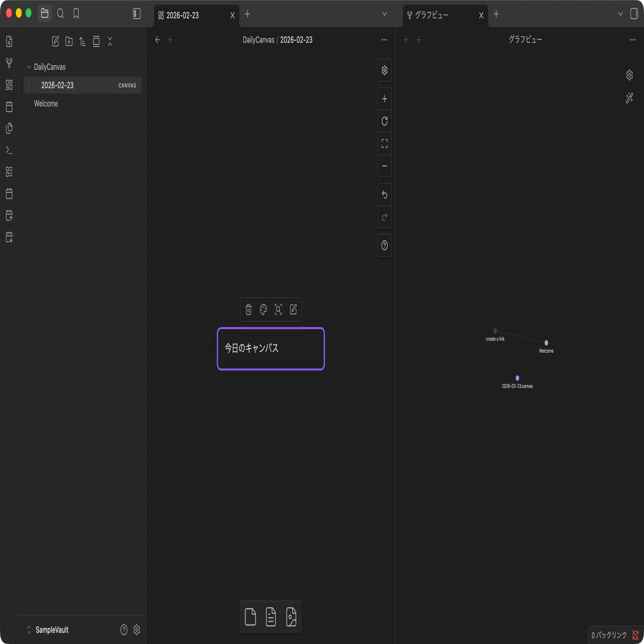Click the 0 バックリンク status item

click(x=609, y=635)
